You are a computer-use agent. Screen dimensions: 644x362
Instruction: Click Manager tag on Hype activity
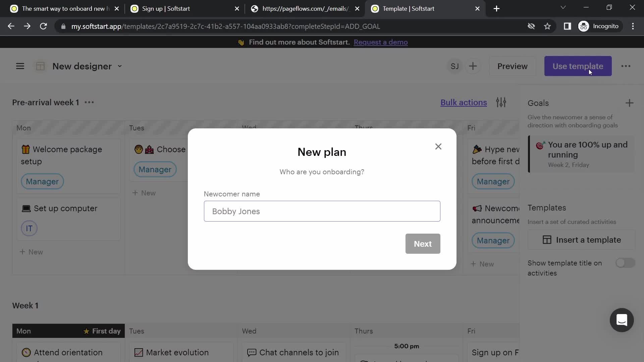[x=493, y=181]
